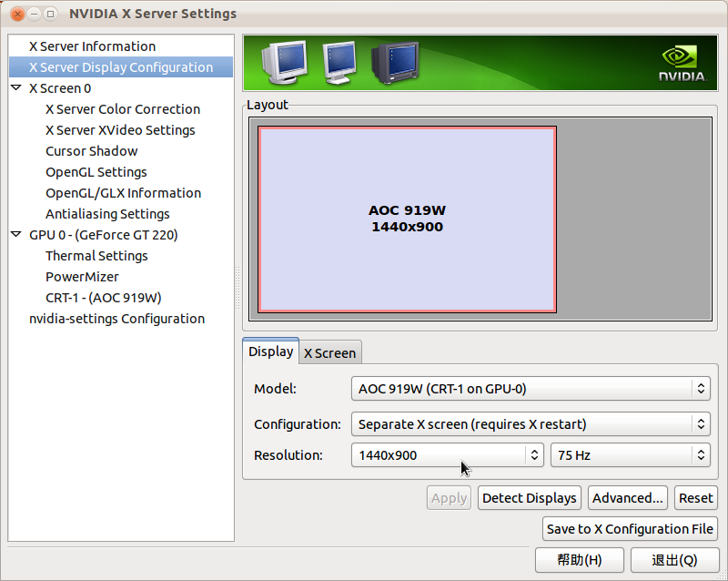Open X Server XVideo Settings

(120, 130)
